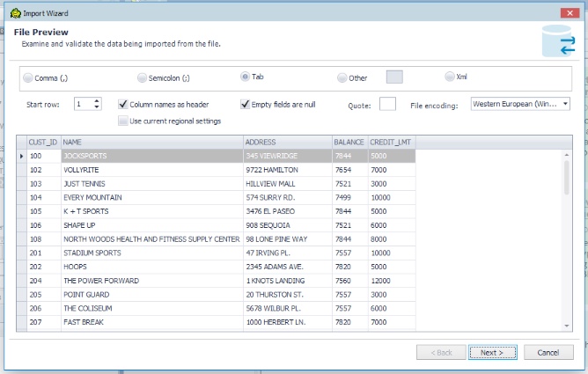Click the Other delimiter text field
The image size is (588, 374).
[394, 77]
